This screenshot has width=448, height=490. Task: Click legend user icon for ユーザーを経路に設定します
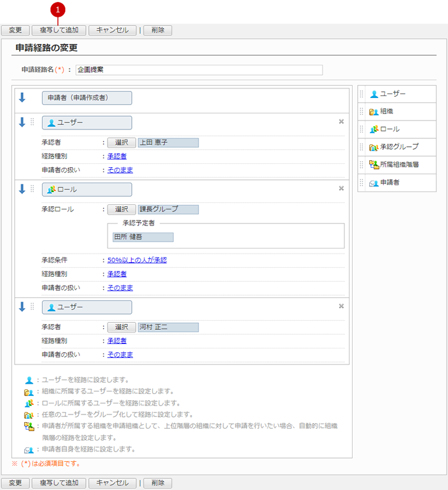29,380
